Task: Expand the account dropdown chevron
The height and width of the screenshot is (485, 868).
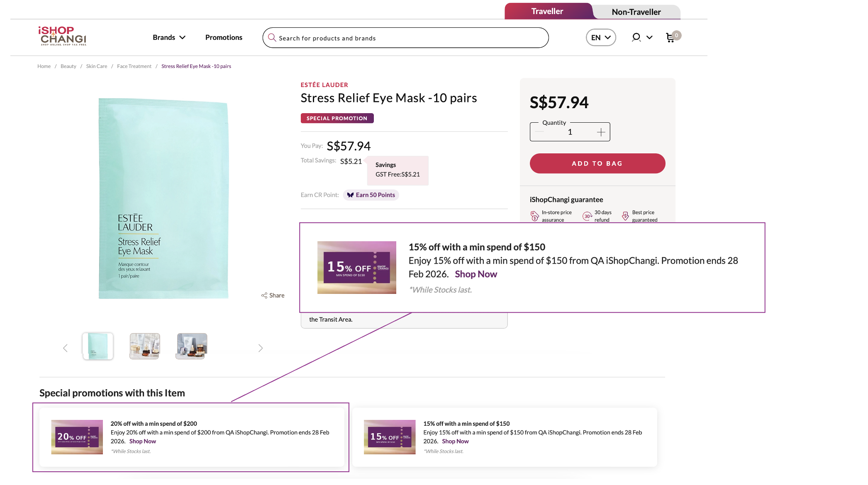Action: (x=650, y=38)
